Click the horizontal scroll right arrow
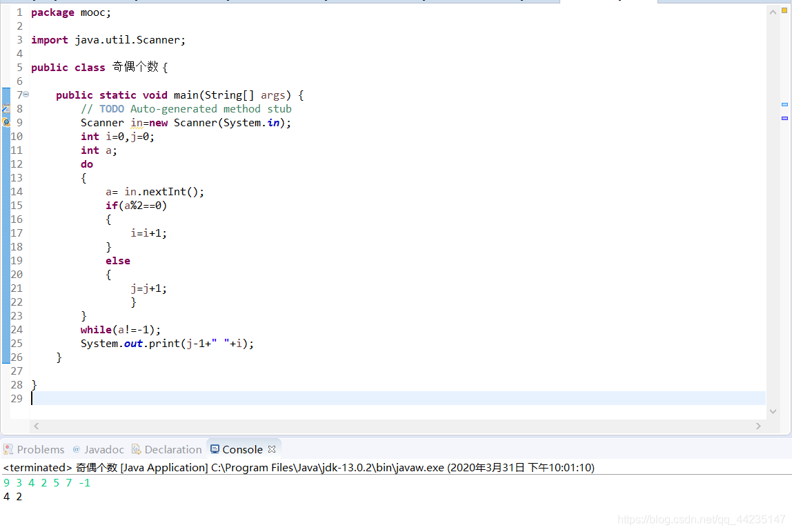Viewport: 792px width, 532px height. tap(758, 426)
